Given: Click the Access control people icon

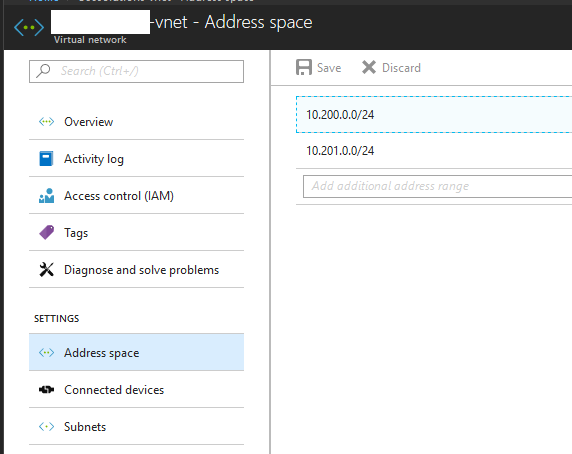Looking at the screenshot, I should pyautogui.click(x=46, y=196).
